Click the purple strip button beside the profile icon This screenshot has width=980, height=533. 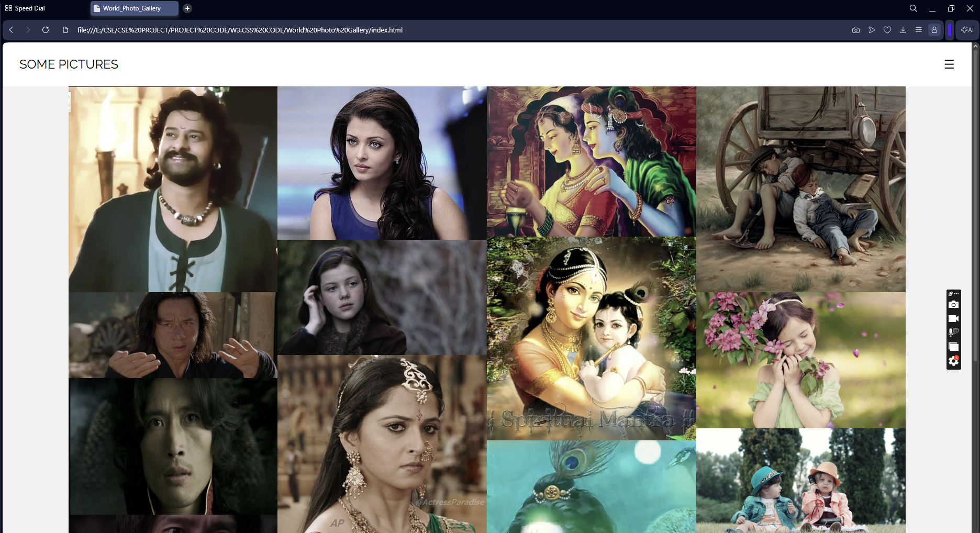pyautogui.click(x=950, y=30)
